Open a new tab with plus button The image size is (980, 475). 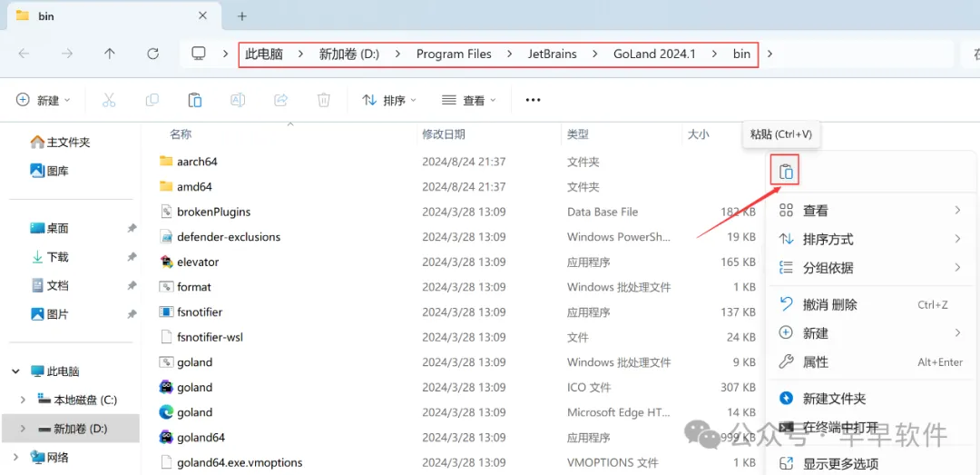[242, 16]
